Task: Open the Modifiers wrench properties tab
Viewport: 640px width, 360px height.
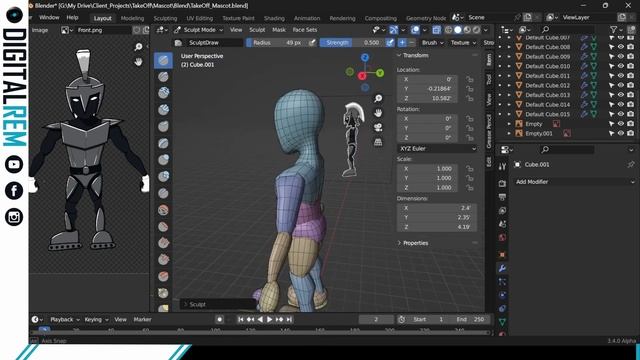Action: (x=502, y=268)
